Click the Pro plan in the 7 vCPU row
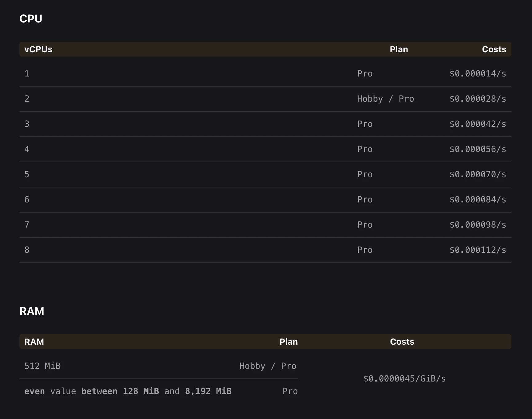Viewport: 532px width, 419px height. [365, 225]
